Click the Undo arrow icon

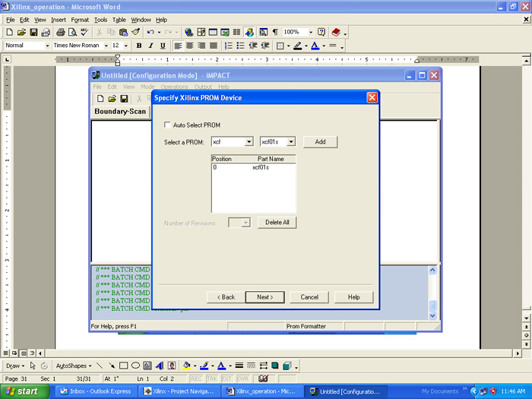(150, 32)
